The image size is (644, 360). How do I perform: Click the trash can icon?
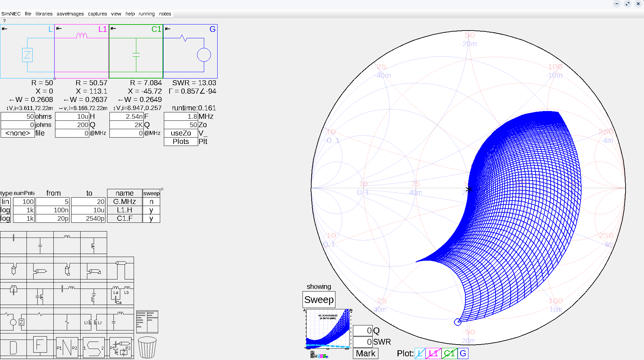coord(147,348)
